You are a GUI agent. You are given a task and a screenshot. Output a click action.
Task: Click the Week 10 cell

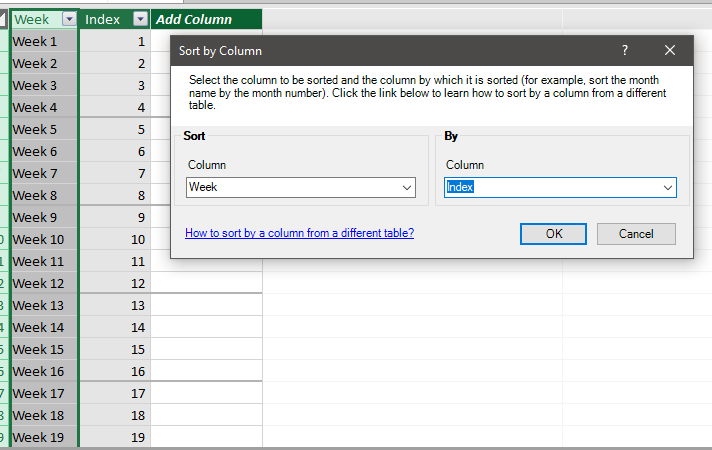coord(44,239)
